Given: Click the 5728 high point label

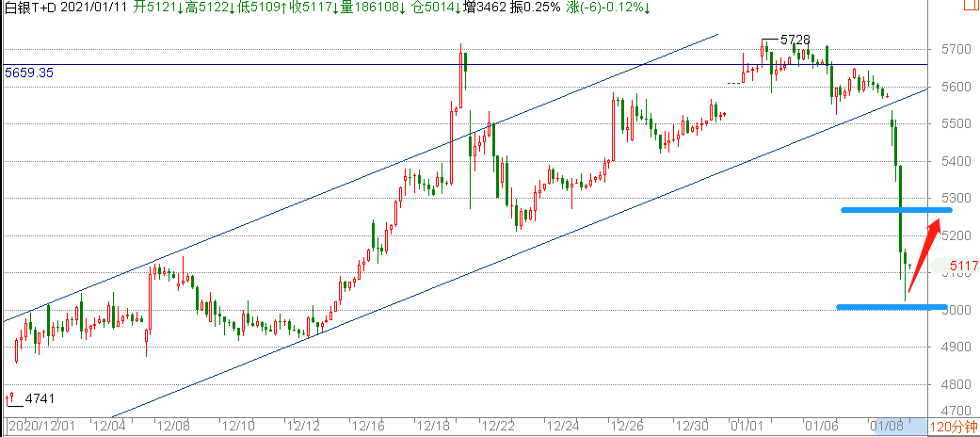Looking at the screenshot, I should 795,40.
